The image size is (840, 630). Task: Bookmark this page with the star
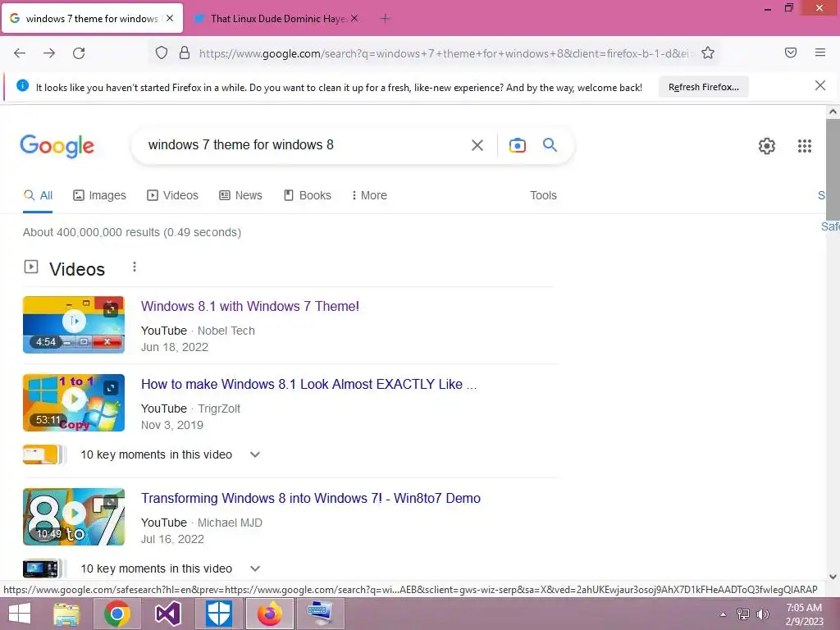(708, 52)
